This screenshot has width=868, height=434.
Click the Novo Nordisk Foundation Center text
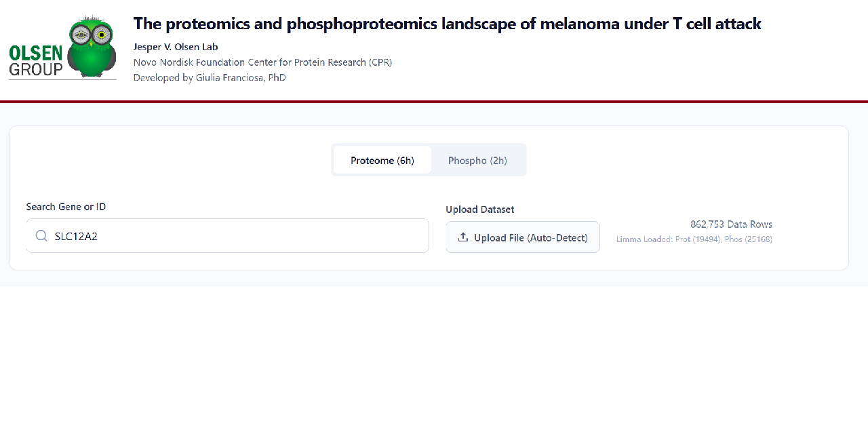click(263, 62)
